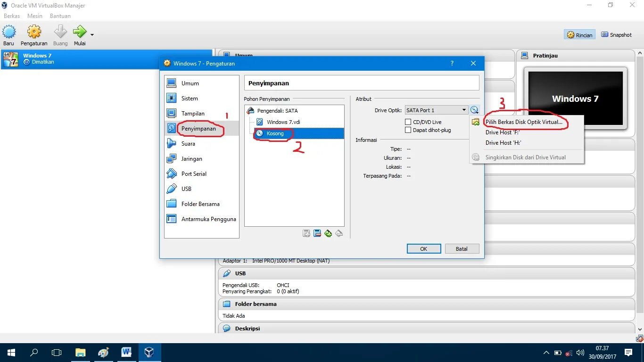Click OK in the Pengaturan dialog
644x362 pixels.
pyautogui.click(x=424, y=249)
